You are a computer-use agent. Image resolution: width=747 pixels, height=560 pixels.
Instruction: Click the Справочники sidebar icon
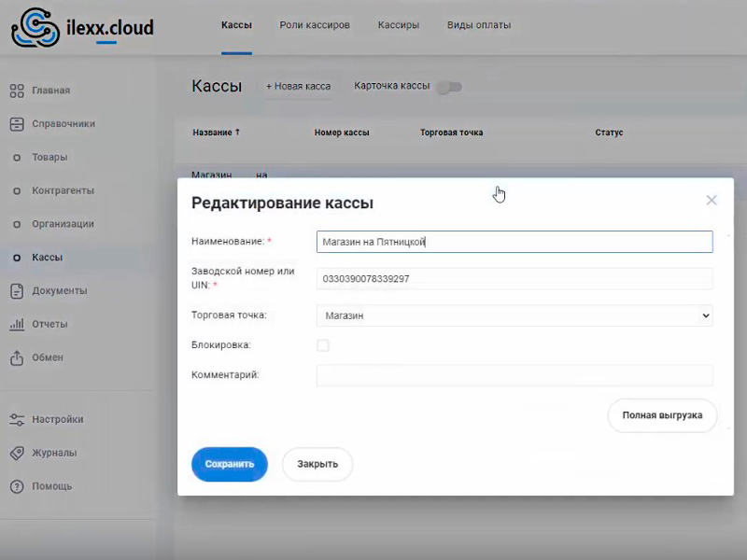click(x=17, y=124)
